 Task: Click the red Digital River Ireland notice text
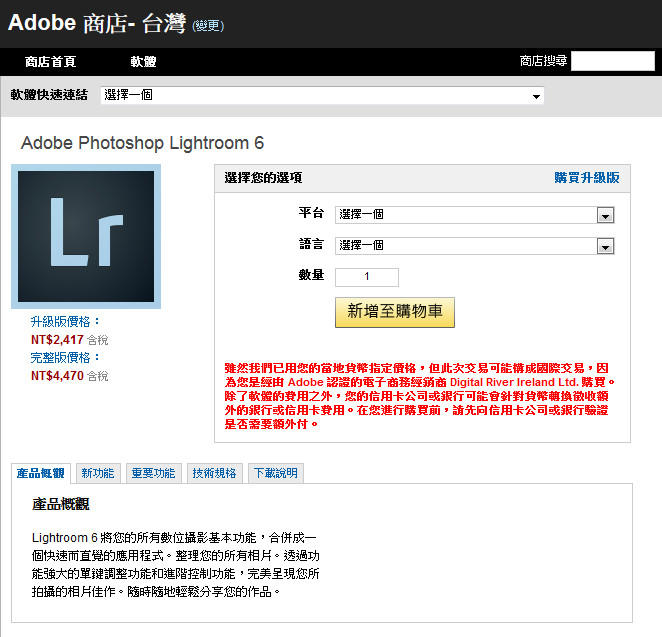click(420, 396)
